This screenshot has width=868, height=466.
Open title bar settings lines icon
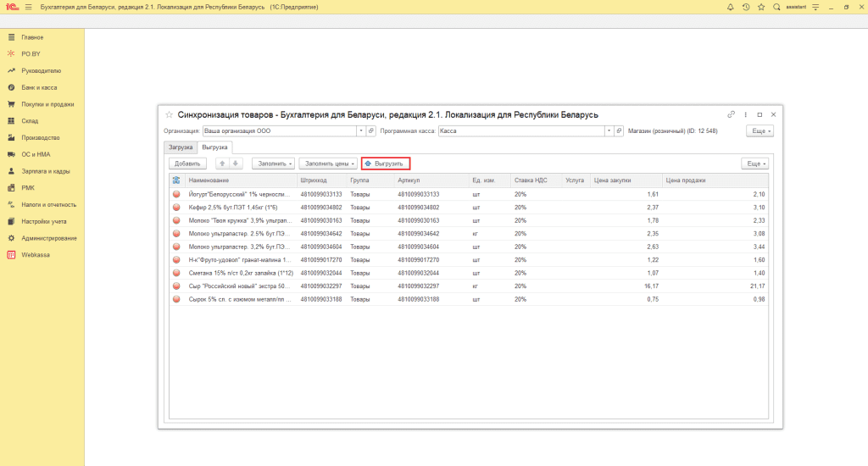(x=815, y=7)
